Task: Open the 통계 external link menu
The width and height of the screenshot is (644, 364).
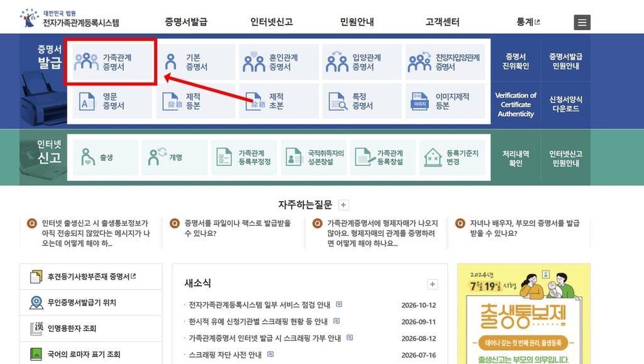Action: (528, 22)
